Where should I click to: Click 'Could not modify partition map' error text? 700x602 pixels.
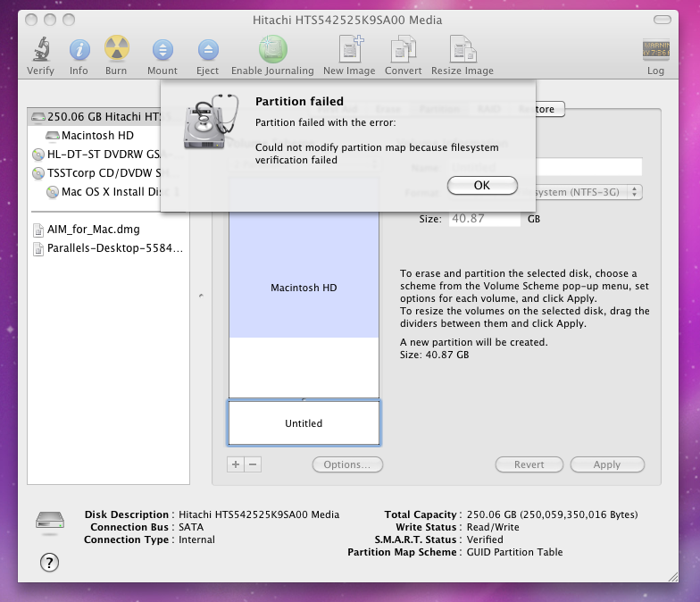pos(377,154)
